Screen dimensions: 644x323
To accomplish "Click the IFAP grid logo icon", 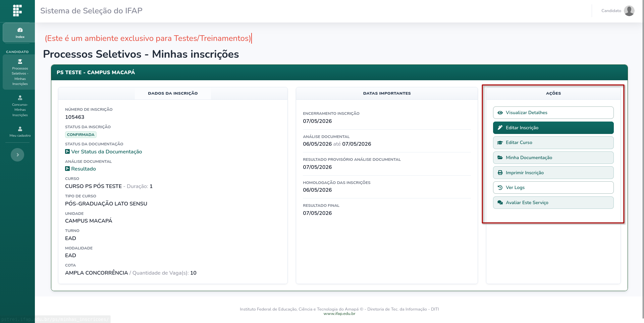I will [x=17, y=11].
